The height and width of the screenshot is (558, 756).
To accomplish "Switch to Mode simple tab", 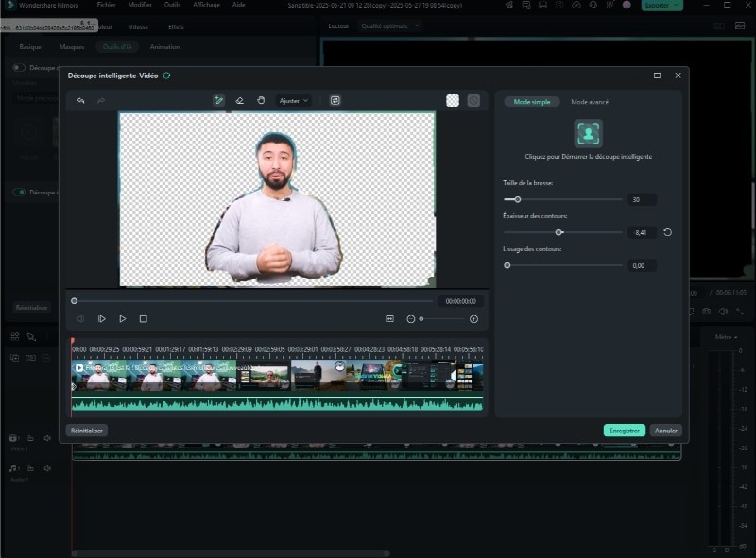I will (x=532, y=102).
